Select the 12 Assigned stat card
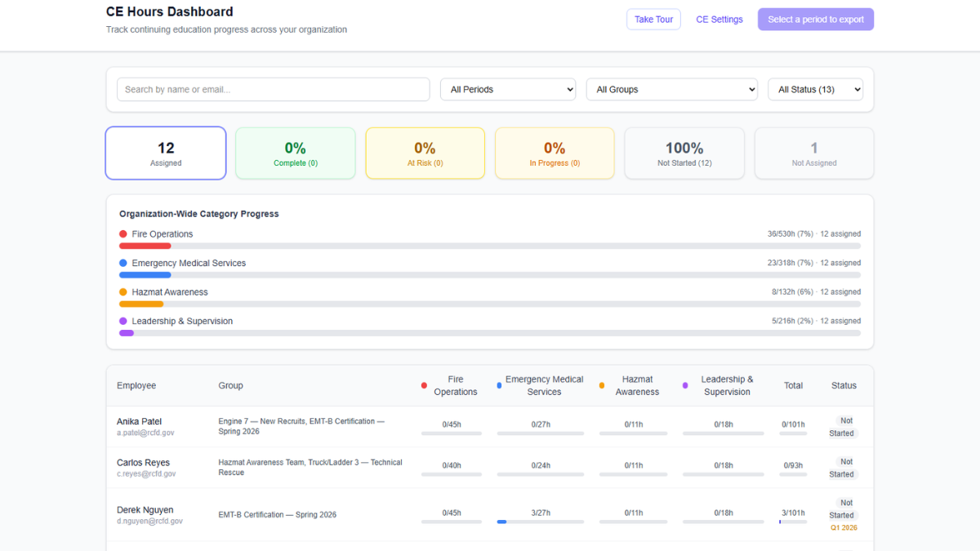 (x=166, y=153)
